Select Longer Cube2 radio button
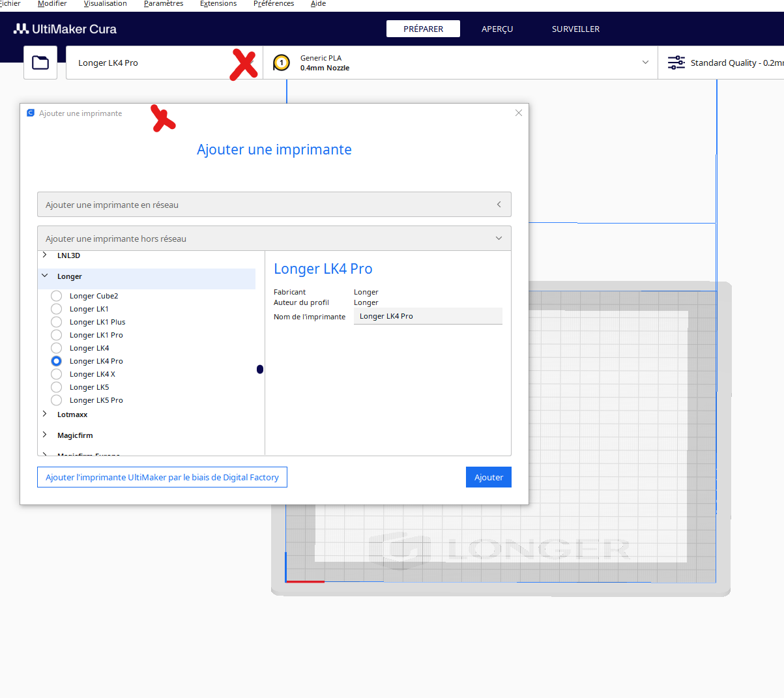784x698 pixels. point(57,296)
